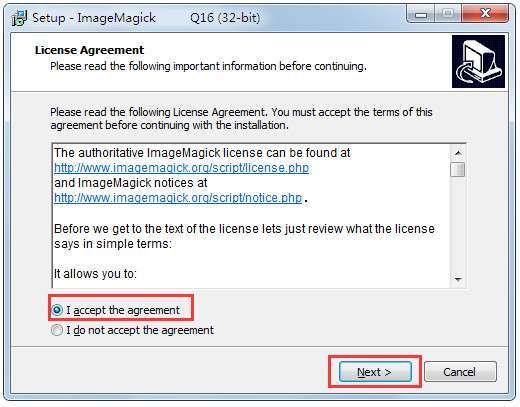This screenshot has height=407, width=520.
Task: Click the License Agreement heading
Action: 89,50
